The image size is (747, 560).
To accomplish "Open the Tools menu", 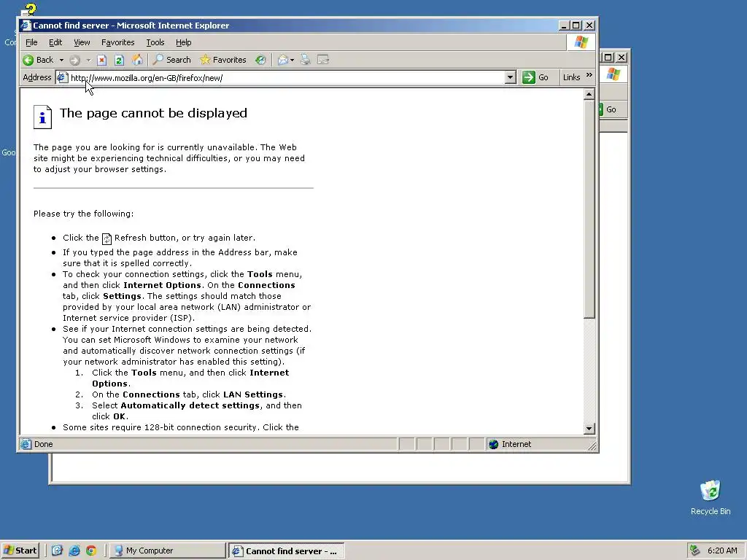I will (155, 42).
